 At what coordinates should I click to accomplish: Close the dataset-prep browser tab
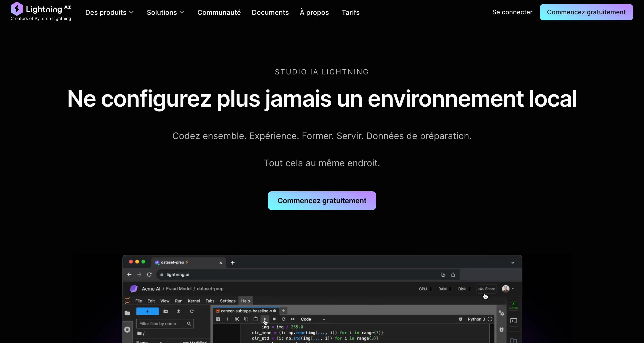(221, 263)
